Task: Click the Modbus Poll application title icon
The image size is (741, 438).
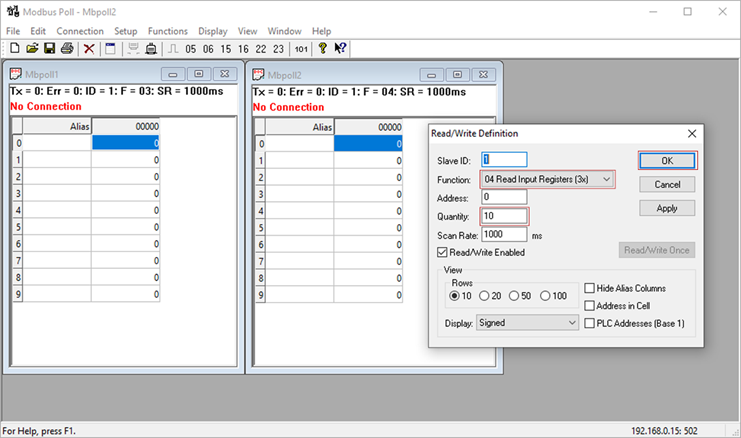Action: (x=13, y=11)
